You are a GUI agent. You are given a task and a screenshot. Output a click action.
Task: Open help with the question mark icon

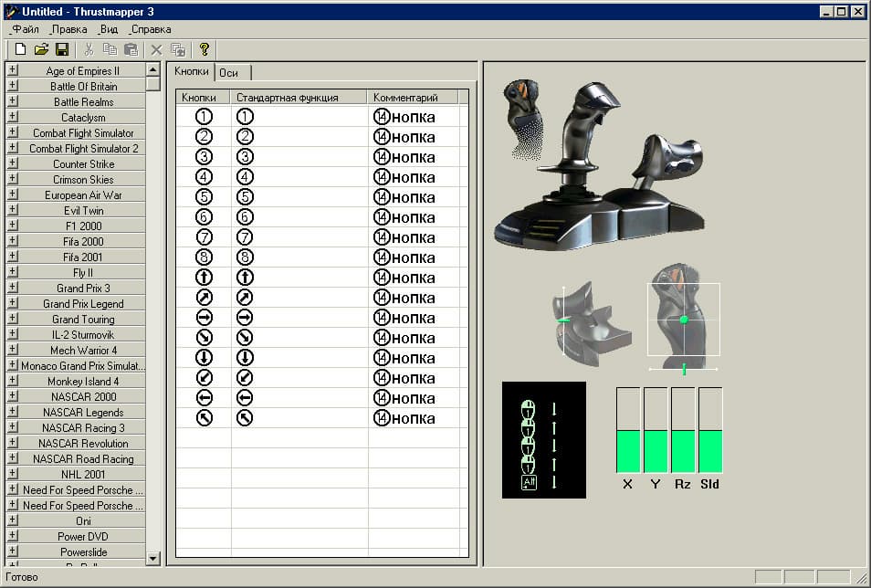tap(205, 49)
